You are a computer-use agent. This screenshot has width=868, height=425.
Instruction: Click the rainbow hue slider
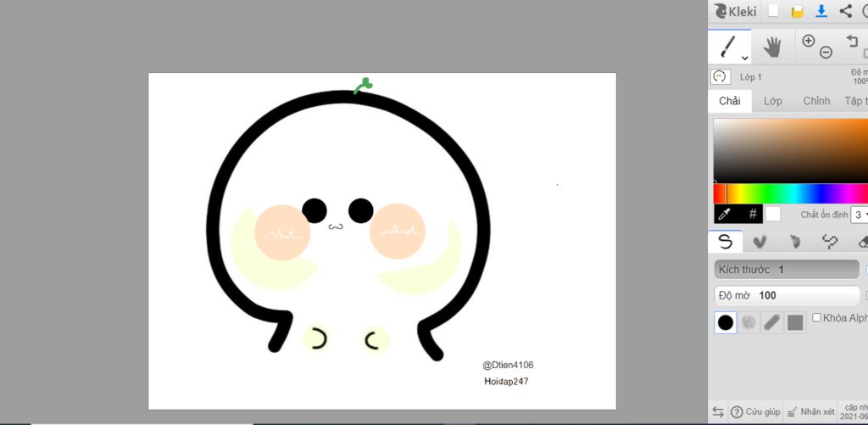click(x=791, y=194)
